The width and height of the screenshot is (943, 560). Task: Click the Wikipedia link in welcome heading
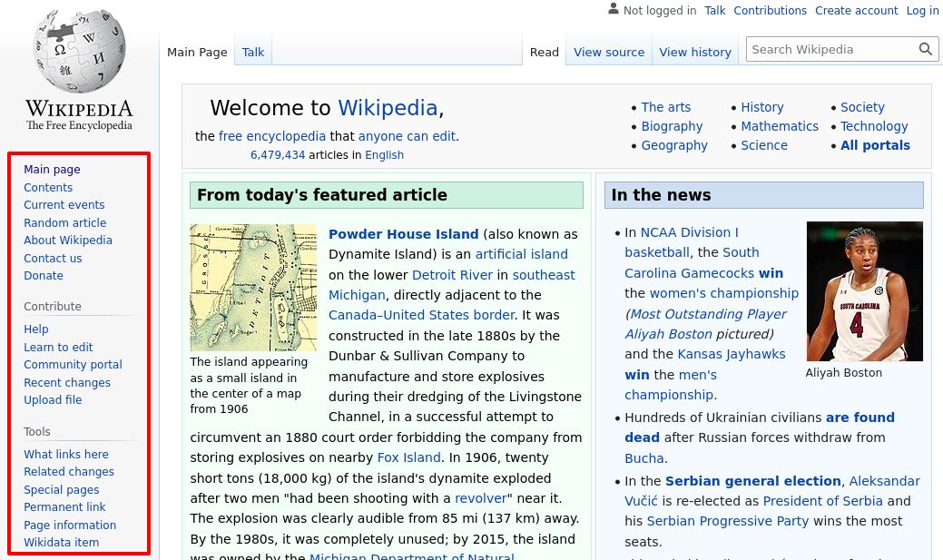click(388, 108)
